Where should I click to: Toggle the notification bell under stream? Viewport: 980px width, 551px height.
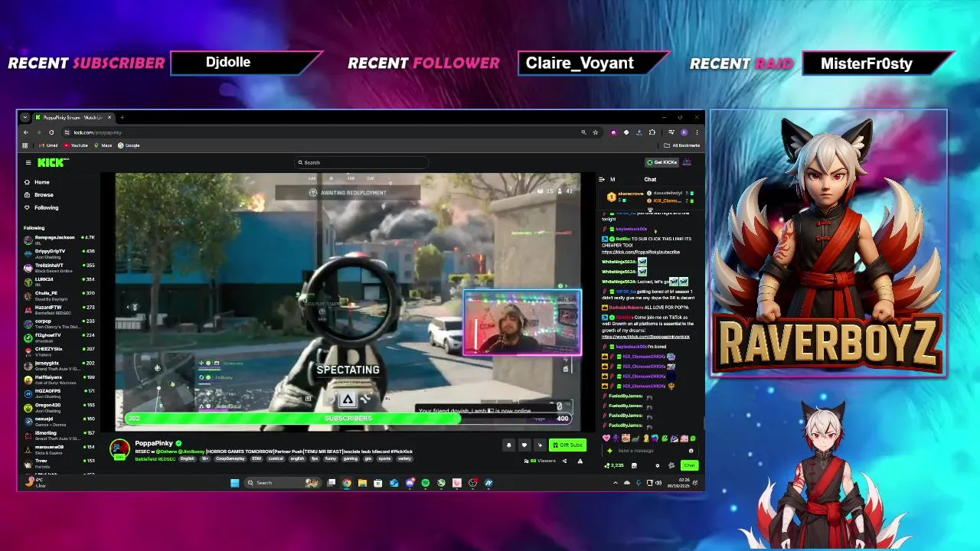[x=508, y=445]
